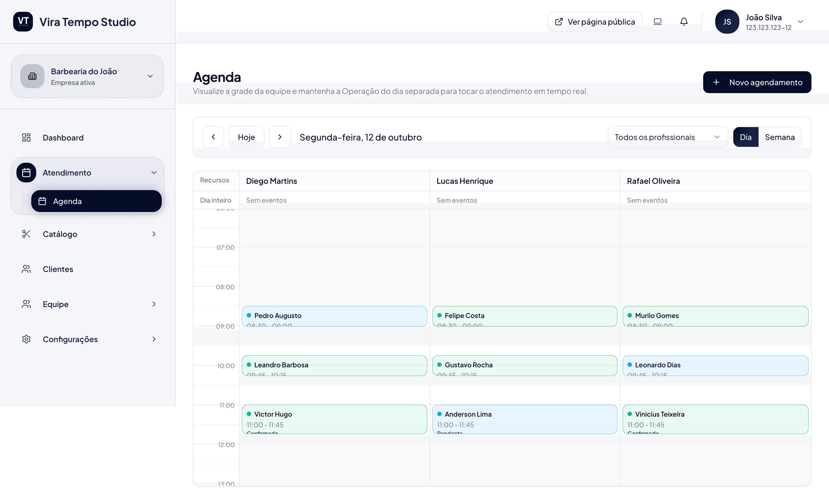Click the Equipe people icon
The width and height of the screenshot is (829, 504).
(x=26, y=304)
